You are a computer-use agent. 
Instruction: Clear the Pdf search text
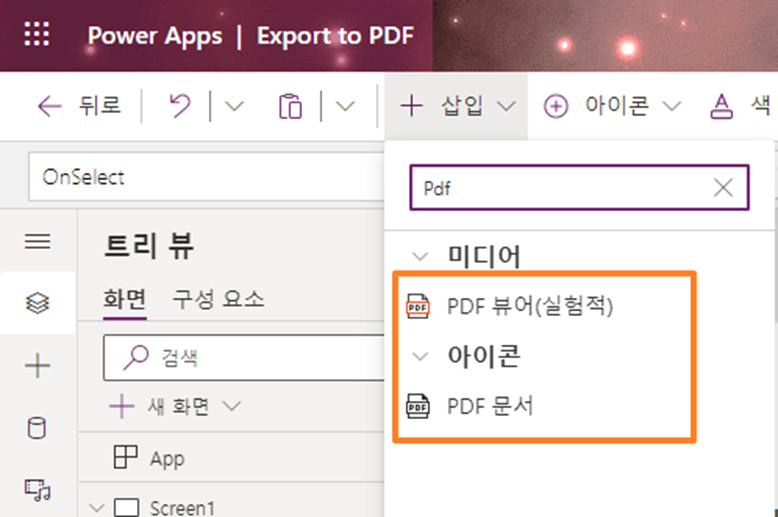click(723, 188)
